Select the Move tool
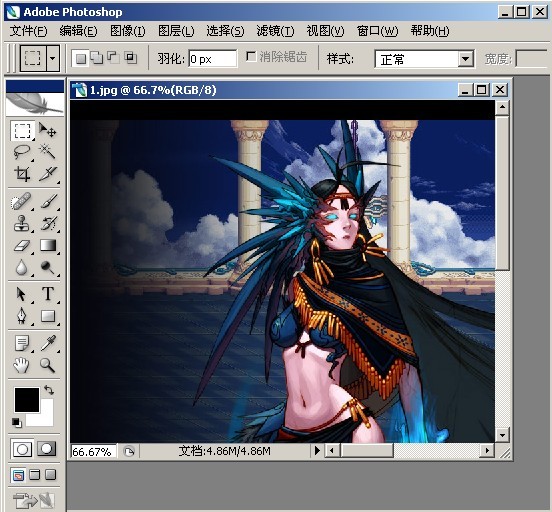Screen dimensions: 552x512 point(47,130)
